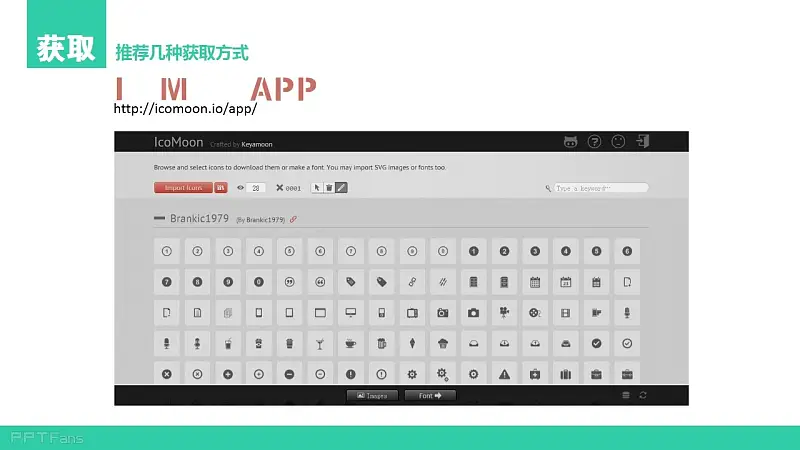Viewport: 800px width, 450px height.
Task: Select the double slash icon
Action: coord(443,282)
